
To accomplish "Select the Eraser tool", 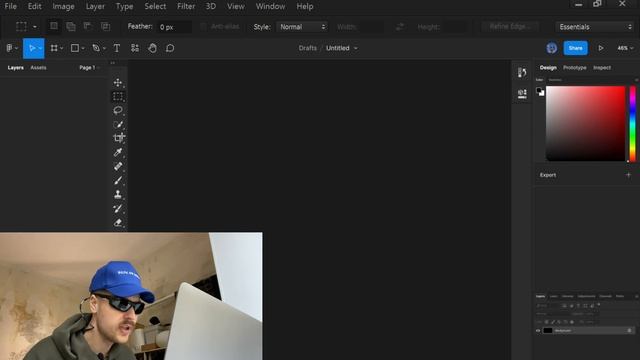I will point(118,222).
